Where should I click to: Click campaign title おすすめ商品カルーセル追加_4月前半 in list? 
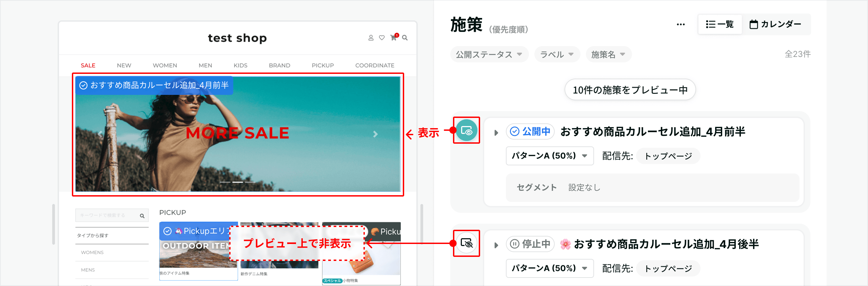click(653, 131)
